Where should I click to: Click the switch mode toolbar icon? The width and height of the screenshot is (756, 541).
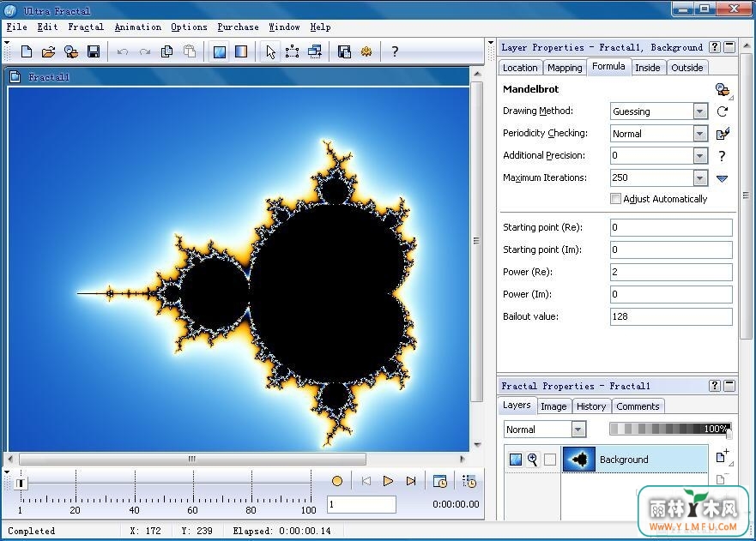(315, 51)
